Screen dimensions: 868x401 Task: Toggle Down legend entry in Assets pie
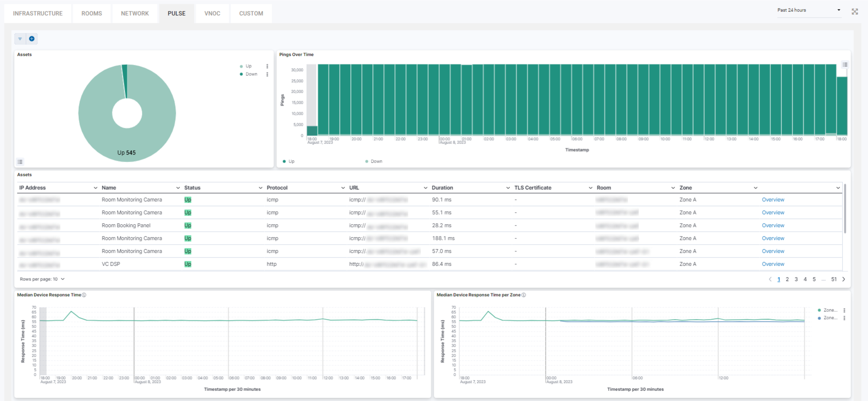pyautogui.click(x=249, y=74)
